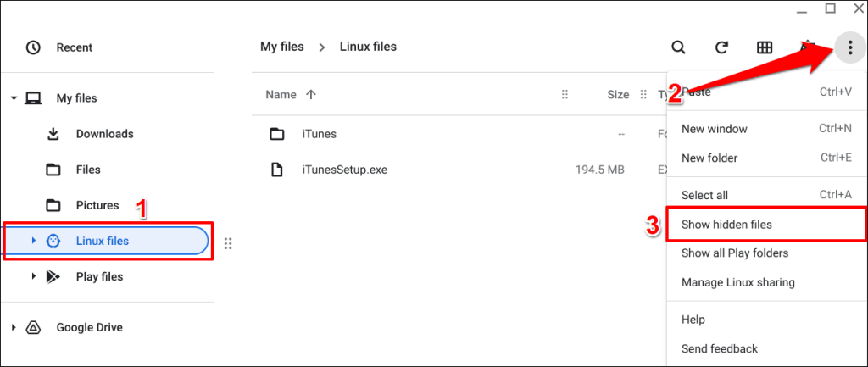
Task: Select Google Drive in sidebar
Action: [91, 327]
